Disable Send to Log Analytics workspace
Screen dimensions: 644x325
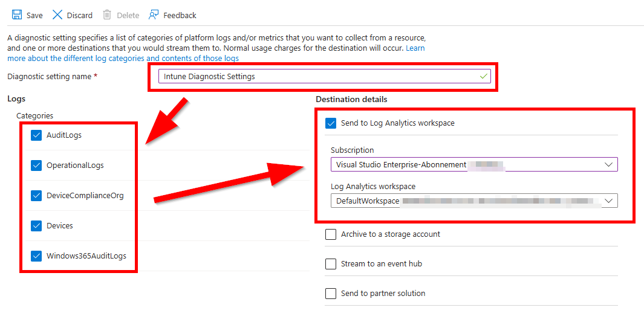tap(331, 123)
